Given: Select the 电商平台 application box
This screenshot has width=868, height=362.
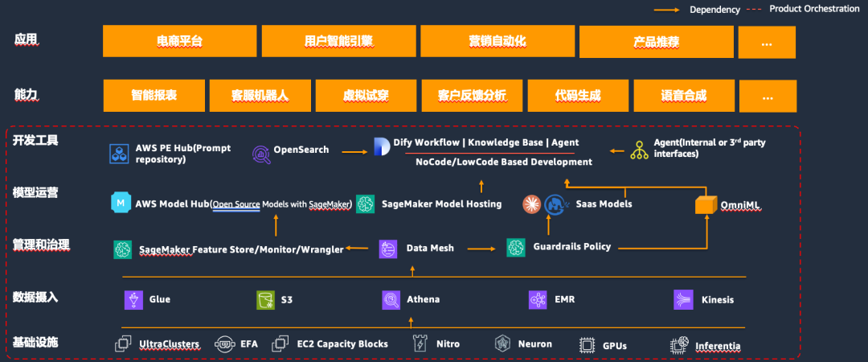Looking at the screenshot, I should [179, 41].
